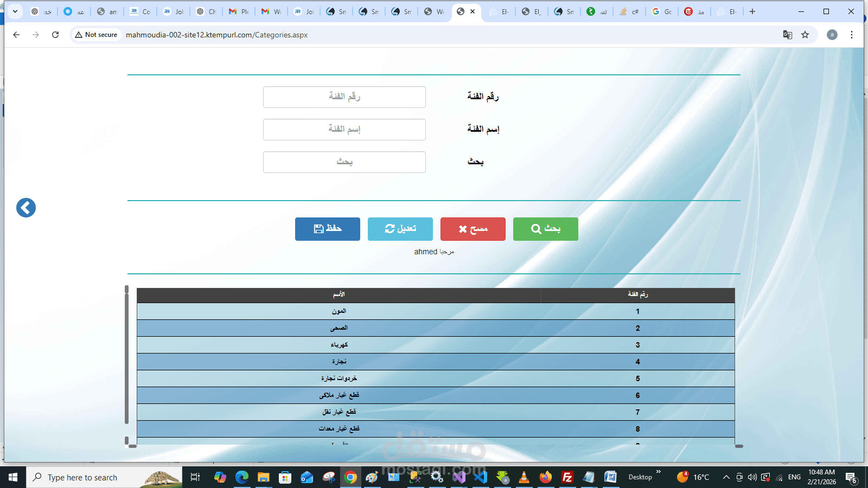Click the Windows search box
The width and height of the screenshot is (868, 488).
point(104,477)
